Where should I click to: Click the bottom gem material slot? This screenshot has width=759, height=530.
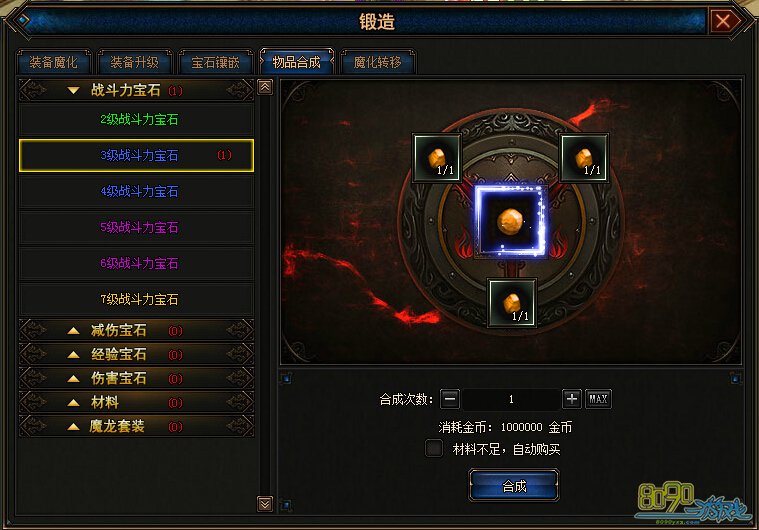(x=512, y=303)
